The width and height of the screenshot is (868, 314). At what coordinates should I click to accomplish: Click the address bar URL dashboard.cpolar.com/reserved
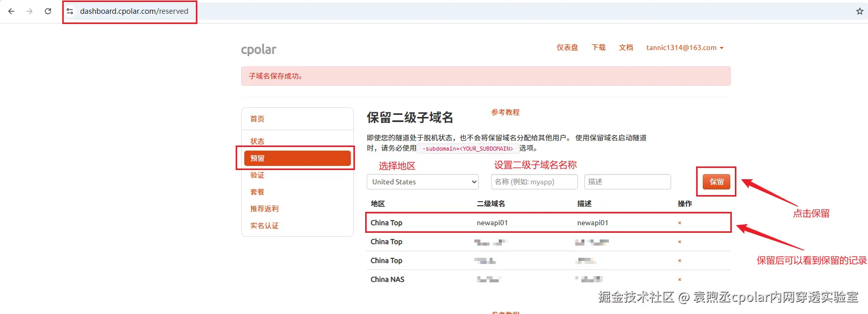click(x=134, y=11)
